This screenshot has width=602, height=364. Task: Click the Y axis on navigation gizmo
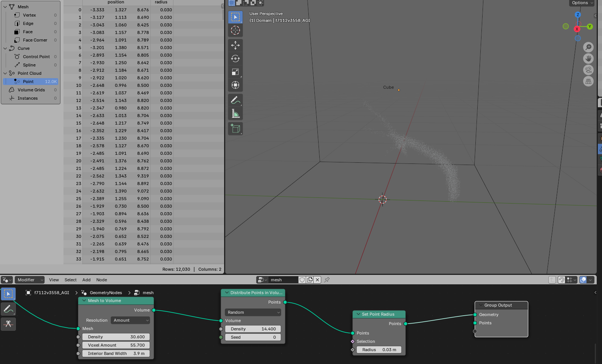(590, 26)
